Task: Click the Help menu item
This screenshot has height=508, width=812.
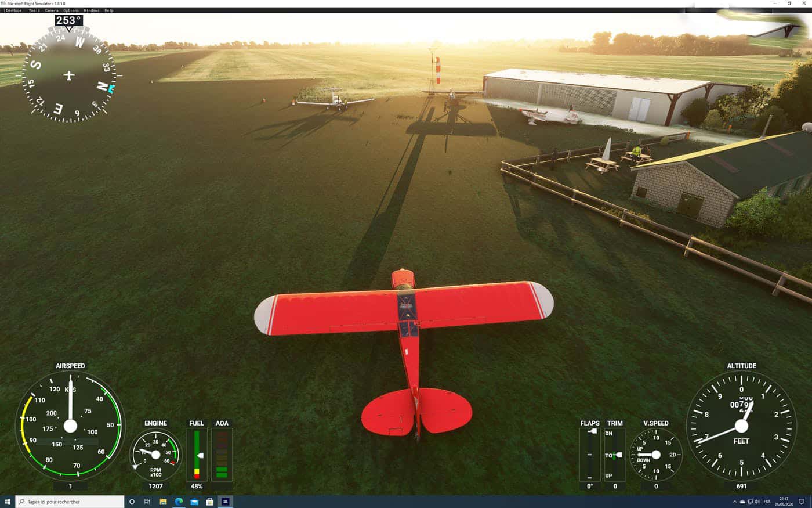Action: 109,10
